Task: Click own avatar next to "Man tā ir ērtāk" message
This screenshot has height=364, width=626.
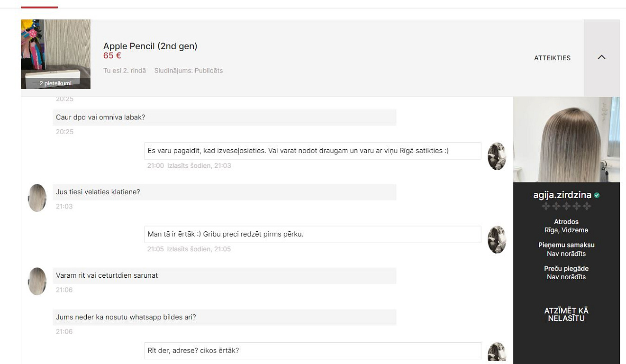Action: pyautogui.click(x=497, y=239)
